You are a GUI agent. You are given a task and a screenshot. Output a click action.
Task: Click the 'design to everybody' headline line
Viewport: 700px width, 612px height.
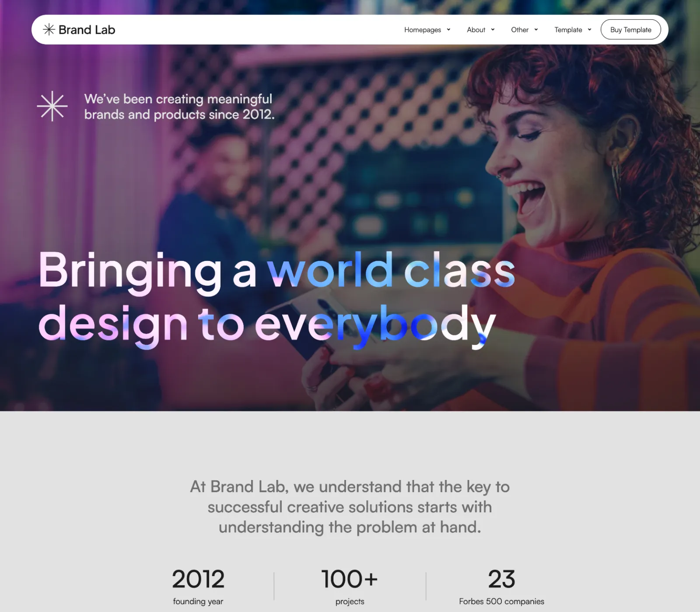point(267,324)
